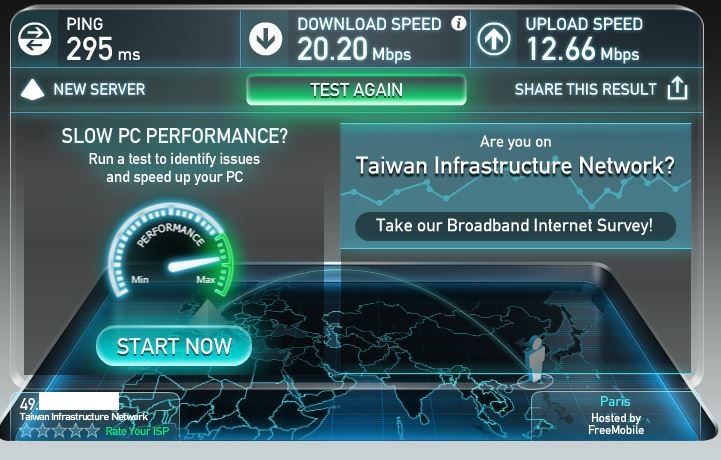Rate ISP with first star
Screen dimensions: 721x460
tap(26, 431)
